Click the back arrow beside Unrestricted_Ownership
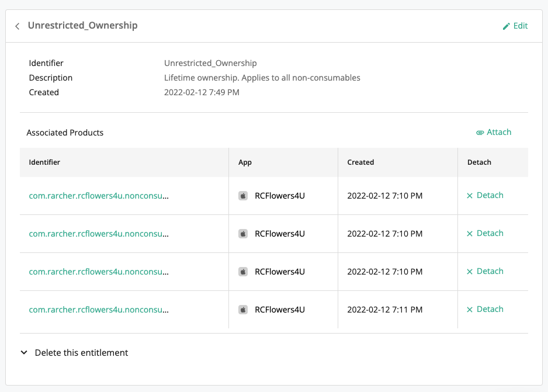 click(18, 26)
